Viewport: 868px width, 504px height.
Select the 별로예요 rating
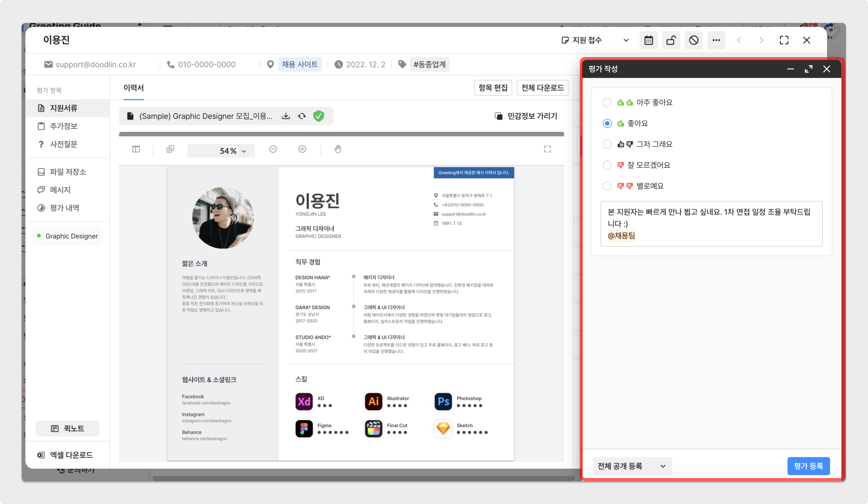(x=607, y=186)
